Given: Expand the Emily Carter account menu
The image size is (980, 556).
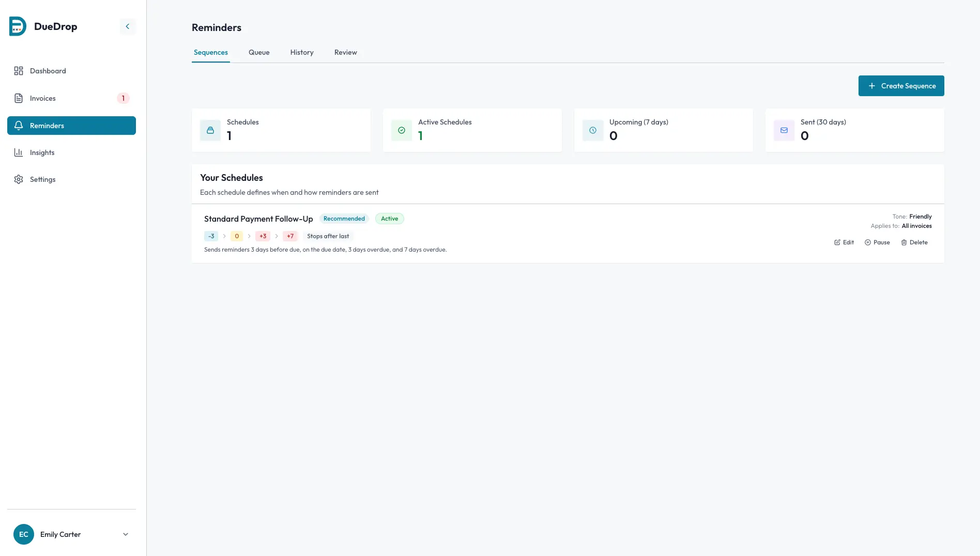Looking at the screenshot, I should click(125, 534).
